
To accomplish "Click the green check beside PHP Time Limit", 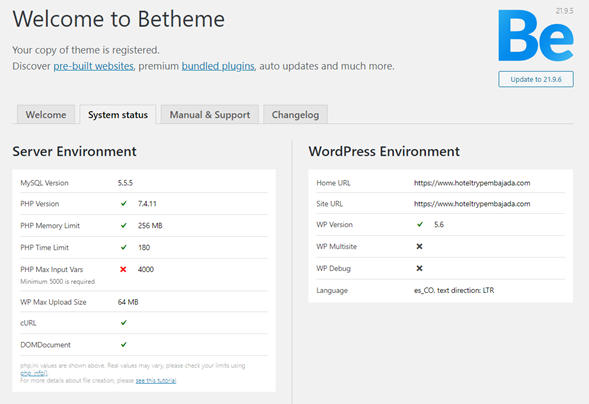I will (124, 247).
